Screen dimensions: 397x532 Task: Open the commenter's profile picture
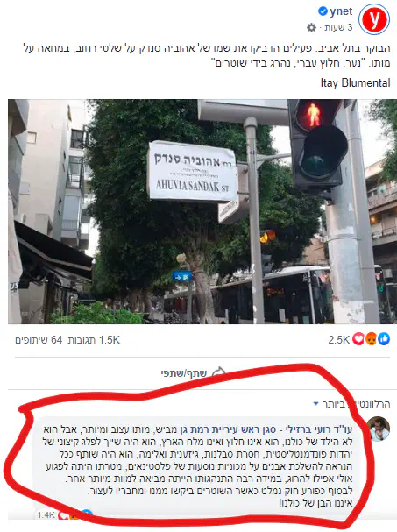click(x=379, y=429)
